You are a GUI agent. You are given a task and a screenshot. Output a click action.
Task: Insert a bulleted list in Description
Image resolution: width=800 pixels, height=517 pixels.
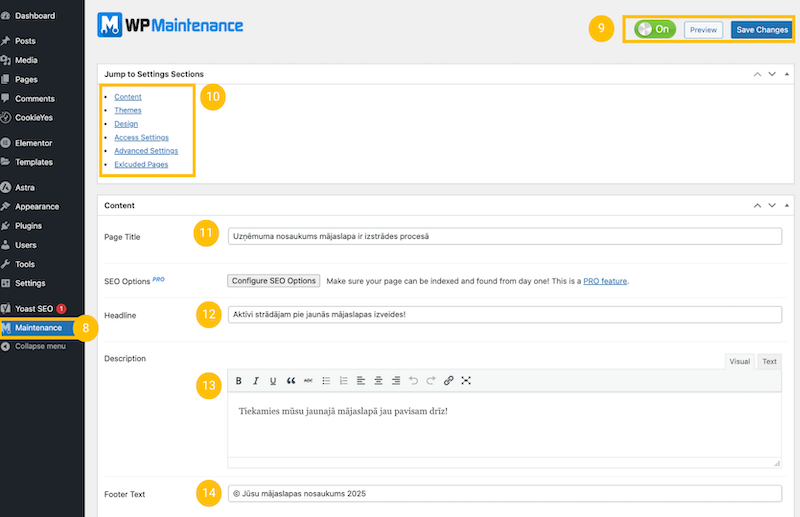(x=326, y=381)
